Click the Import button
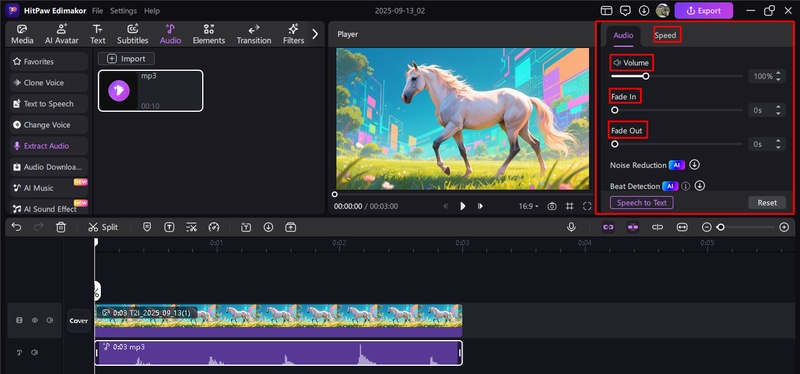 pos(126,59)
